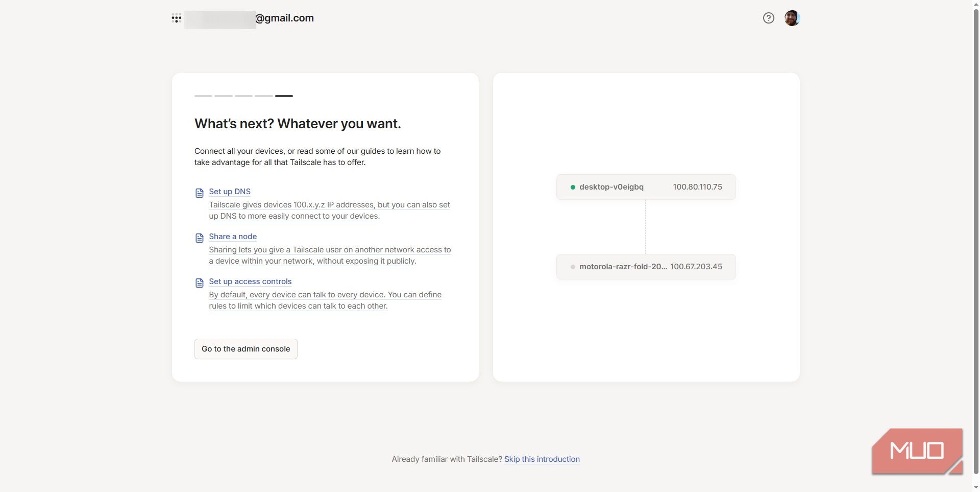980x492 pixels.
Task: Click the gray status dot of motorola-razr-fold
Action: (x=573, y=267)
